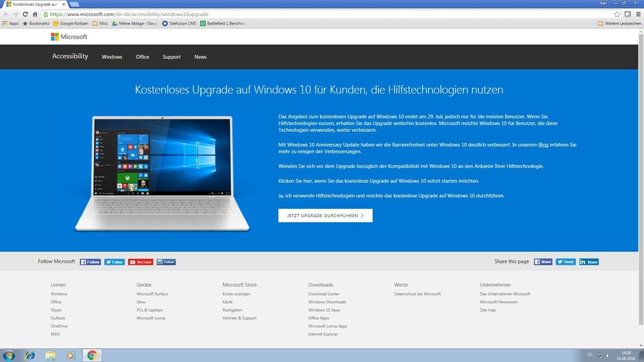Click the browser Home icon
This screenshot has height=362, width=644.
coord(35,13)
